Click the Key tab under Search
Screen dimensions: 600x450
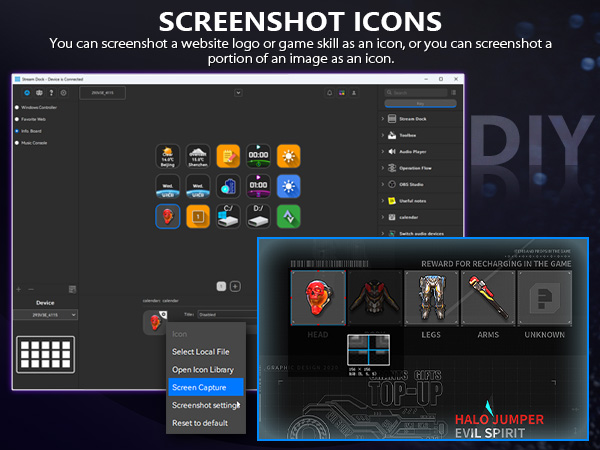pyautogui.click(x=421, y=103)
